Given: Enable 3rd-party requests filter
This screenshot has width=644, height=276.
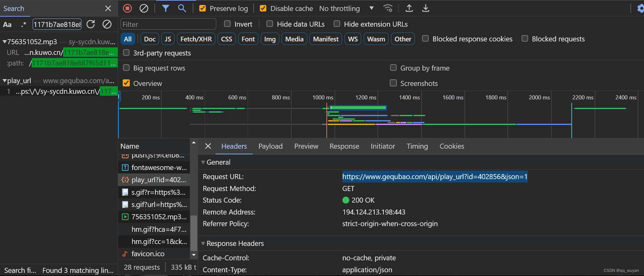Looking at the screenshot, I should pyautogui.click(x=126, y=53).
